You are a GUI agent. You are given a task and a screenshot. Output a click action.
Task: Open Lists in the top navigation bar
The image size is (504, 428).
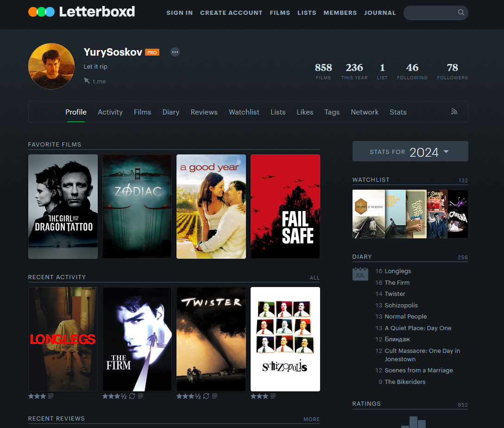(307, 13)
